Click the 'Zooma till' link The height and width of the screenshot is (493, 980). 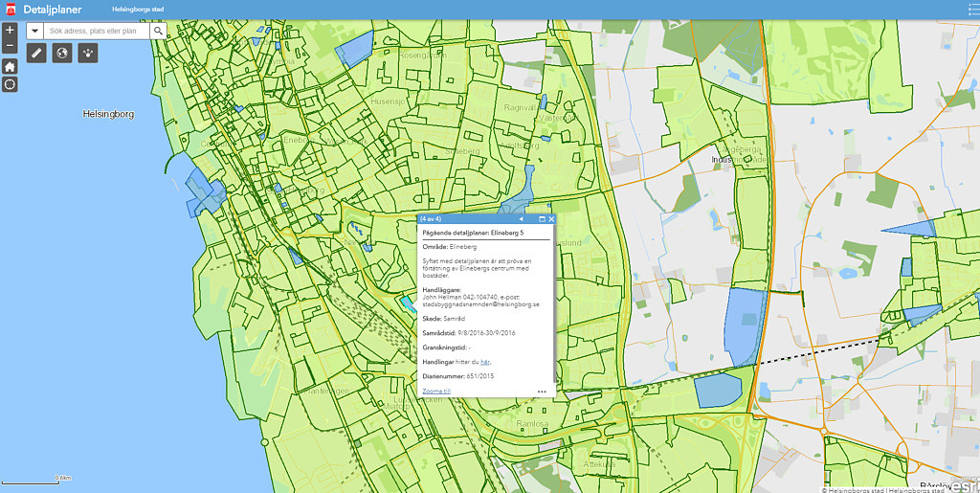coord(436,392)
